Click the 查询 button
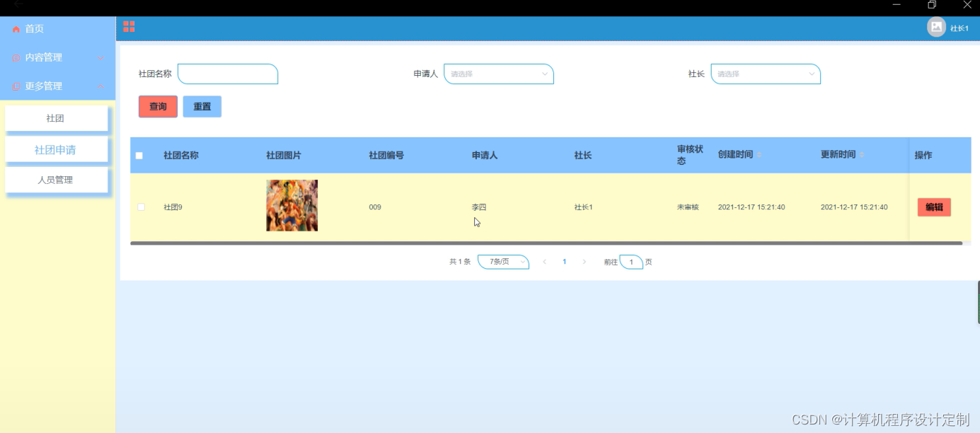The image size is (980, 433). coord(158,106)
